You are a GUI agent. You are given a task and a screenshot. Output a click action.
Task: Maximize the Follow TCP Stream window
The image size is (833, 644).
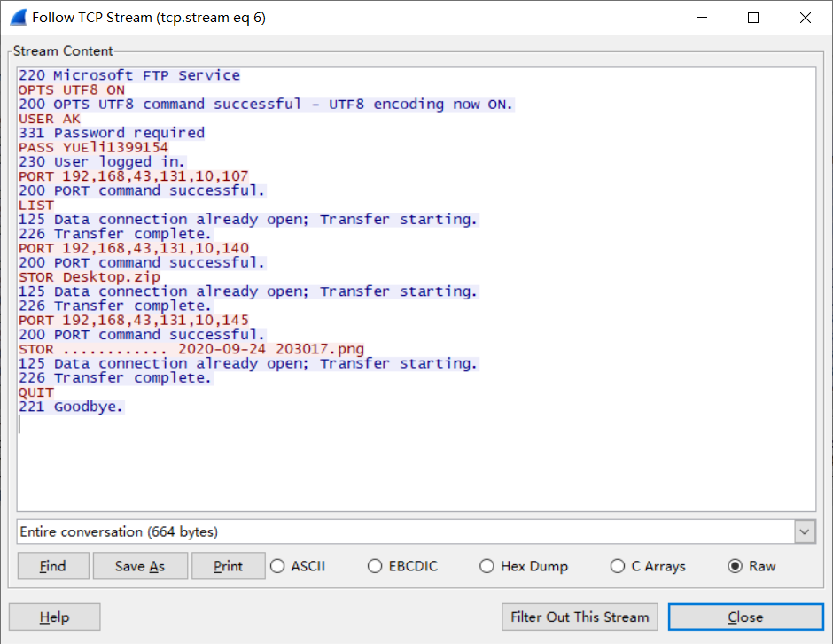click(752, 18)
